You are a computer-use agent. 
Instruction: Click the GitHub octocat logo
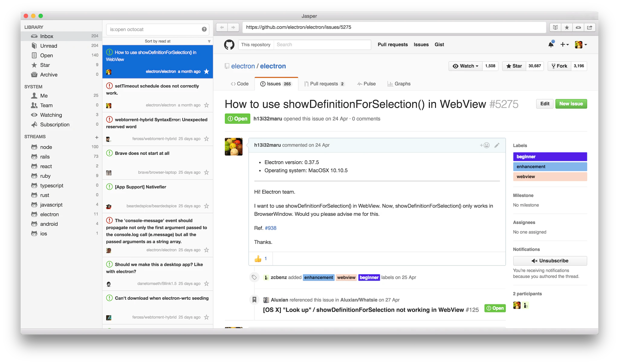pyautogui.click(x=229, y=45)
